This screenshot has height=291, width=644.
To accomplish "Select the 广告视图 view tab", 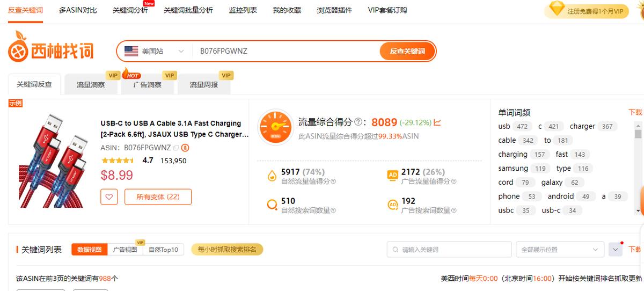I will point(125,250).
